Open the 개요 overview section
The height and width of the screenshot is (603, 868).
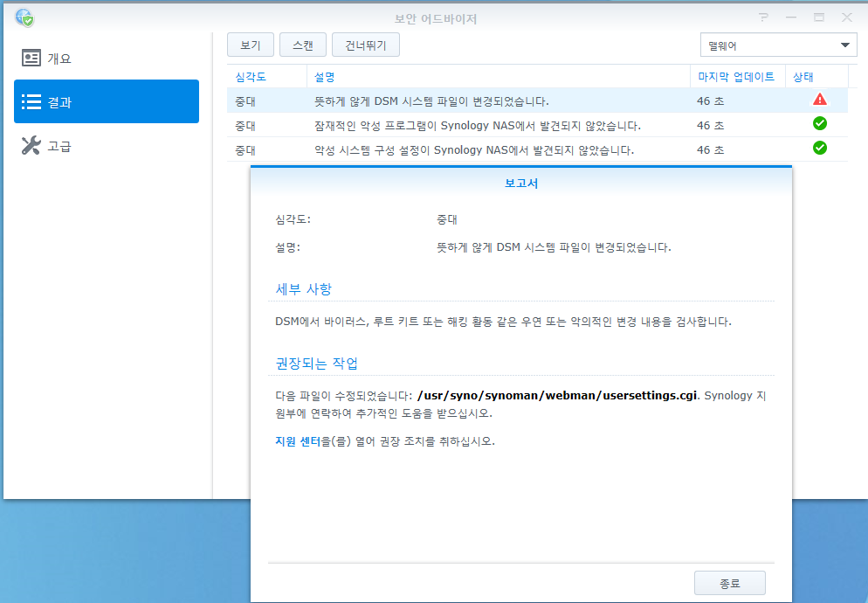[107, 59]
